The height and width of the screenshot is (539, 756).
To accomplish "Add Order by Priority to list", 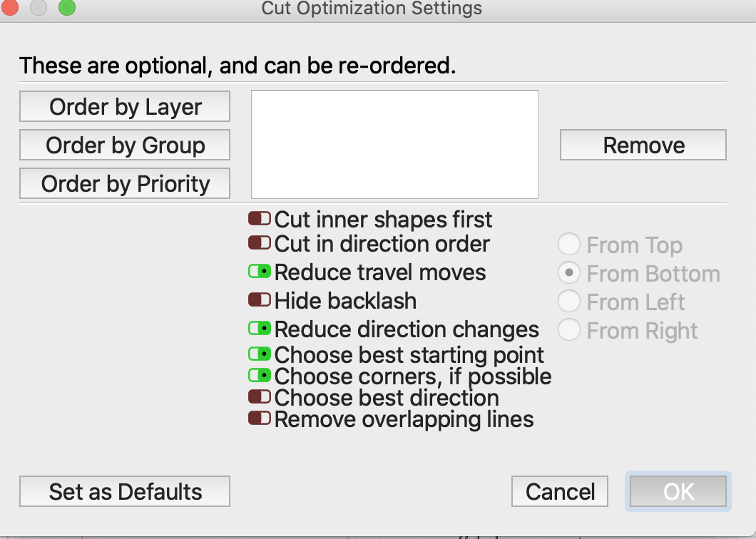I will click(125, 184).
